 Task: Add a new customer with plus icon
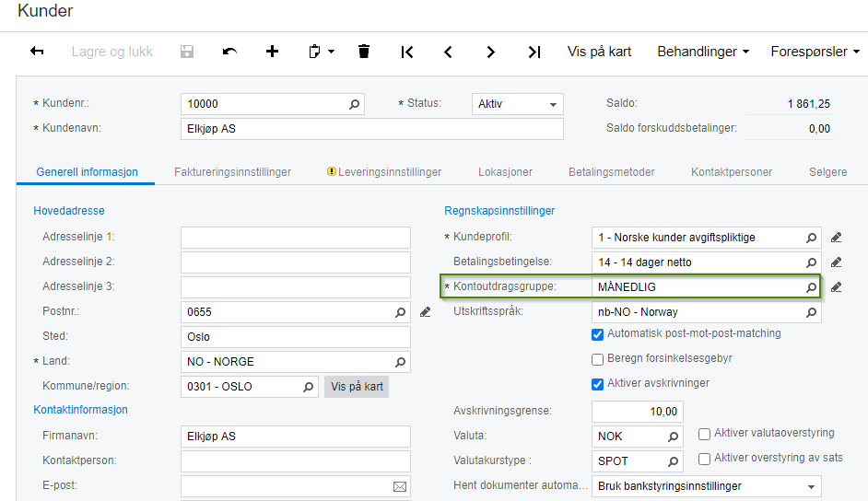[272, 52]
